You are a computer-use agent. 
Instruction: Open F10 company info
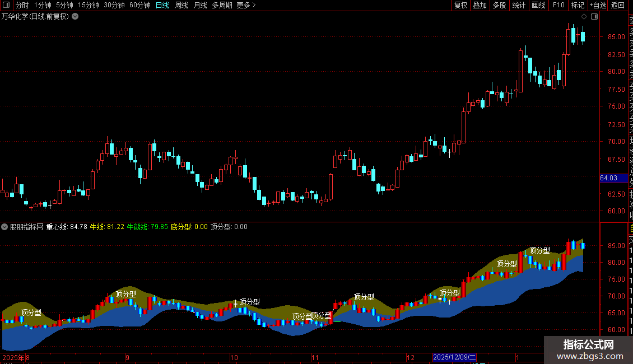click(x=558, y=5)
